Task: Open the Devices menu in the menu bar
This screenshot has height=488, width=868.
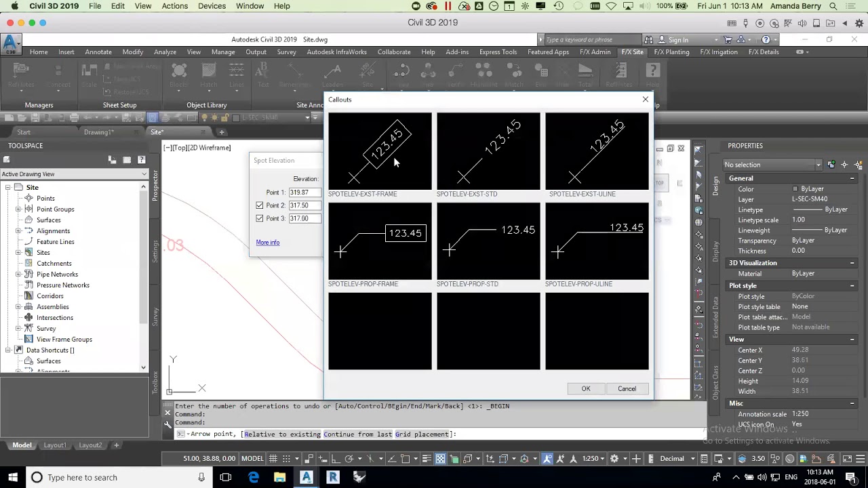Action: (x=212, y=6)
